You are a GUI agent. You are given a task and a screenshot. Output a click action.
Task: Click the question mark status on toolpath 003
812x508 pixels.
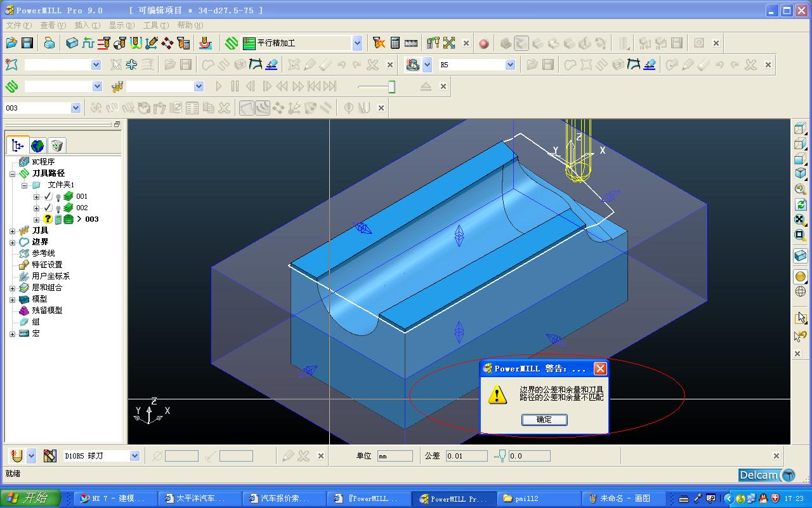48,219
